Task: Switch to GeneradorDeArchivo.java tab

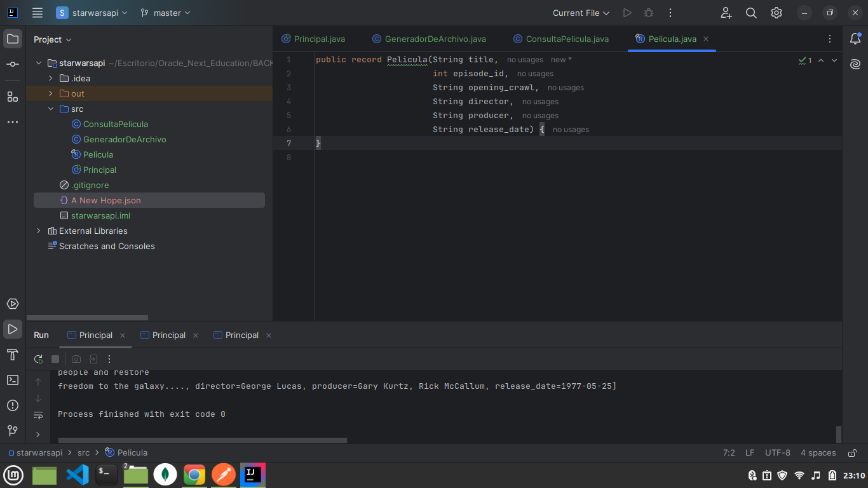Action: (429, 39)
